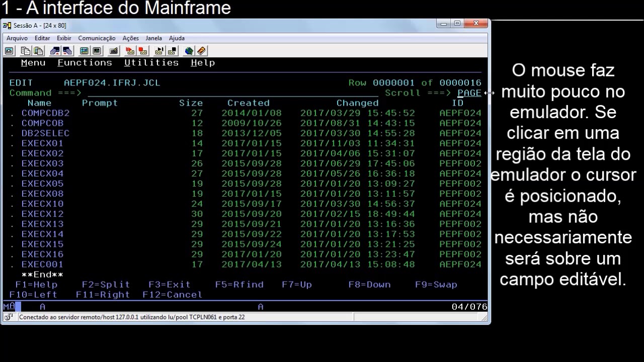Click the F7=Up function key label
This screenshot has width=644, height=362.
tap(297, 285)
